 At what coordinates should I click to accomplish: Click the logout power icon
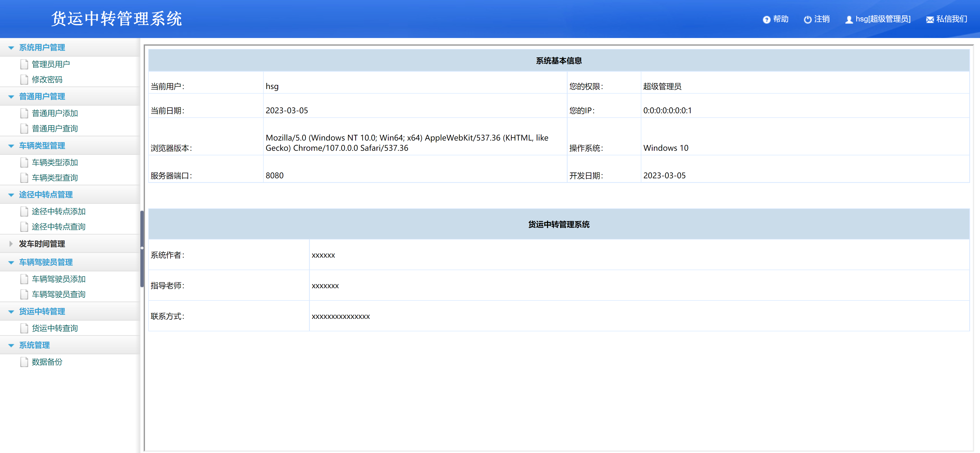point(807,19)
